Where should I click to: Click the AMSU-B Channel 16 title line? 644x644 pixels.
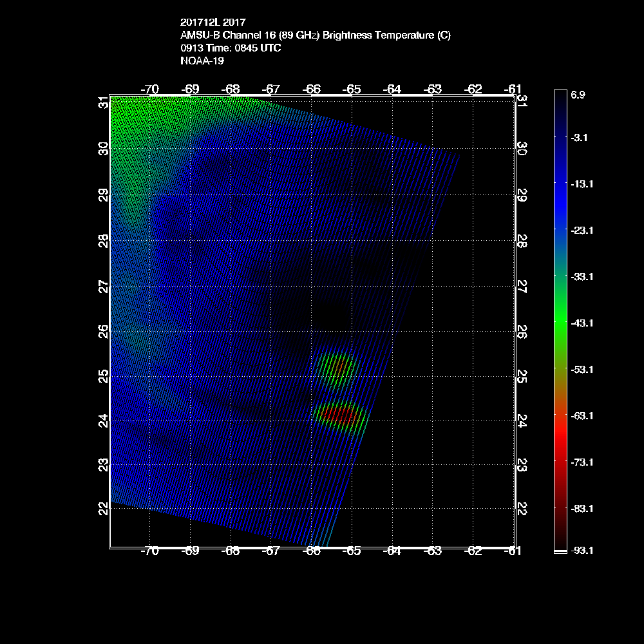tap(316, 35)
